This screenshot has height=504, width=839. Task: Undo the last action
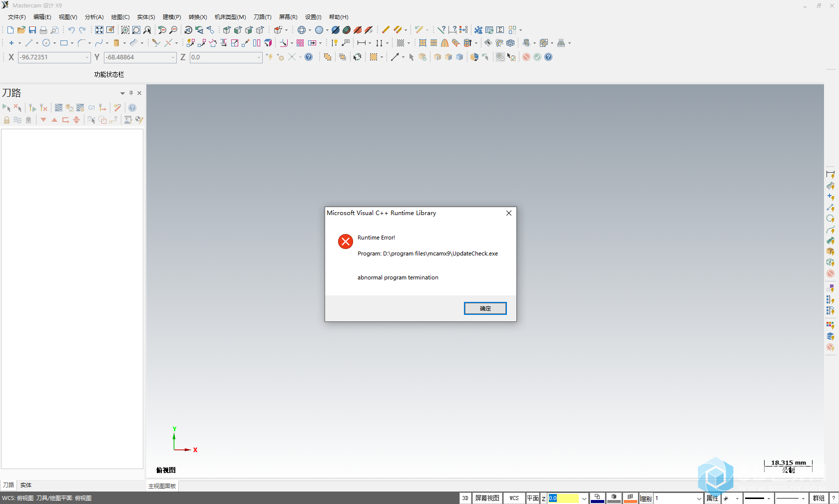71,30
